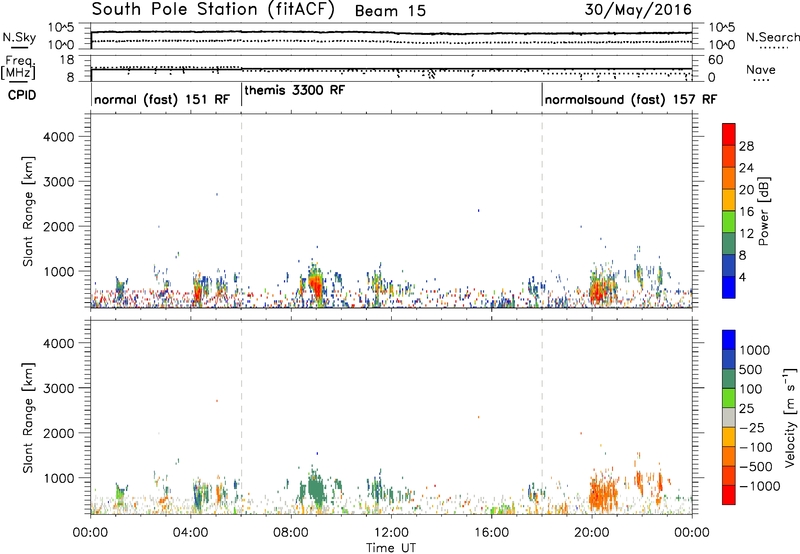Click the green 12–16 dB power swatch
The image size is (800, 554).
tap(729, 222)
